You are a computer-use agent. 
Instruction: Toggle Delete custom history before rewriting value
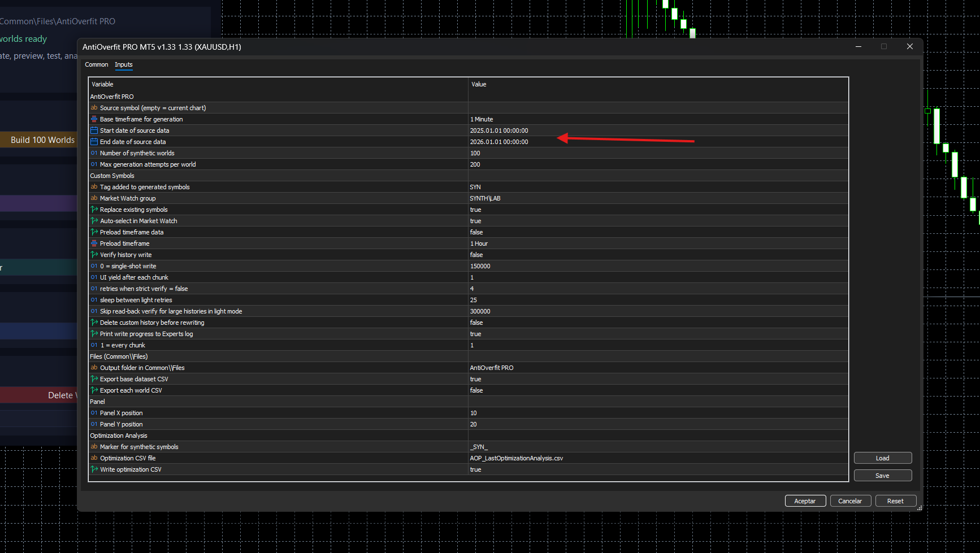click(x=658, y=323)
